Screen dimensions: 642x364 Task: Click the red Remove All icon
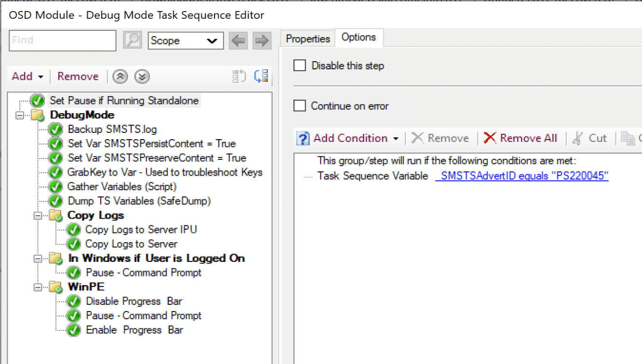coord(490,138)
